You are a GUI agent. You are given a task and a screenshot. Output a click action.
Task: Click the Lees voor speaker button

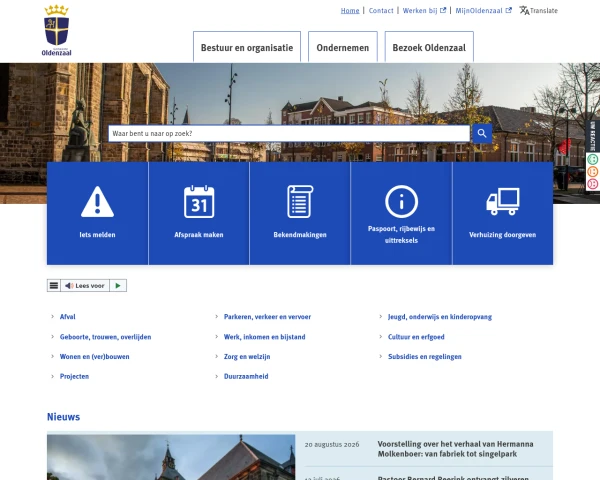tap(85, 286)
